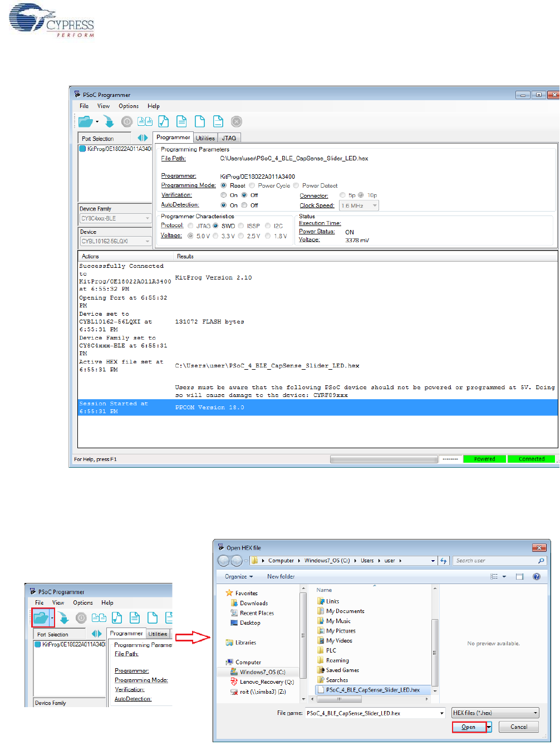Screen dimensions: 560x745
Task: Open the dropdown arrow beside the main window's File Load icon
Action: coord(97,121)
